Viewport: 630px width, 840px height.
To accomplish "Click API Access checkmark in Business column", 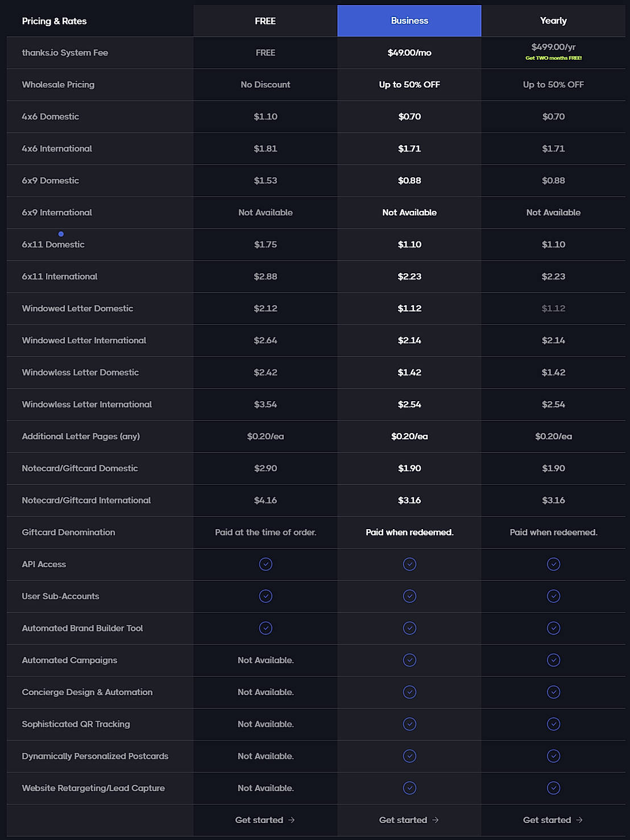I will tap(409, 564).
